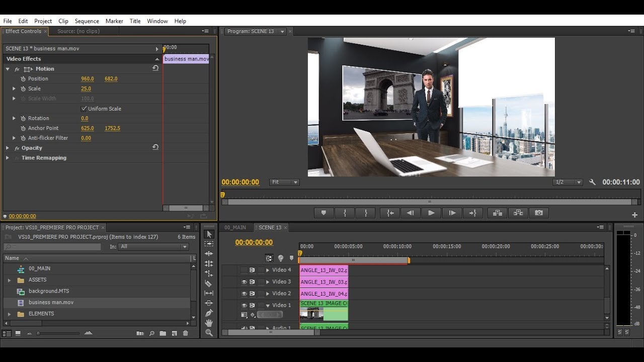Play the SCENE 13 sequence
The image size is (644, 362).
click(x=431, y=213)
